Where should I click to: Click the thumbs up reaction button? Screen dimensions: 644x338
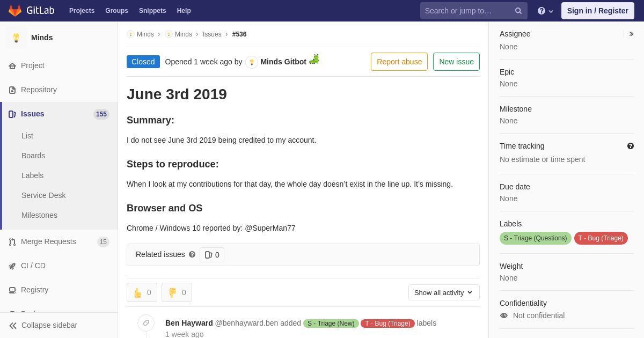[142, 292]
